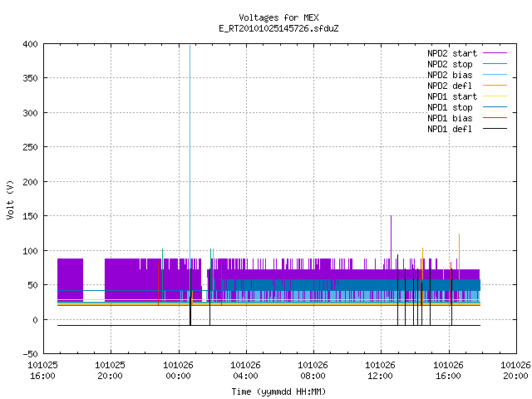
Task: Click the green NPD2 stop legend line
Action: [x=495, y=64]
